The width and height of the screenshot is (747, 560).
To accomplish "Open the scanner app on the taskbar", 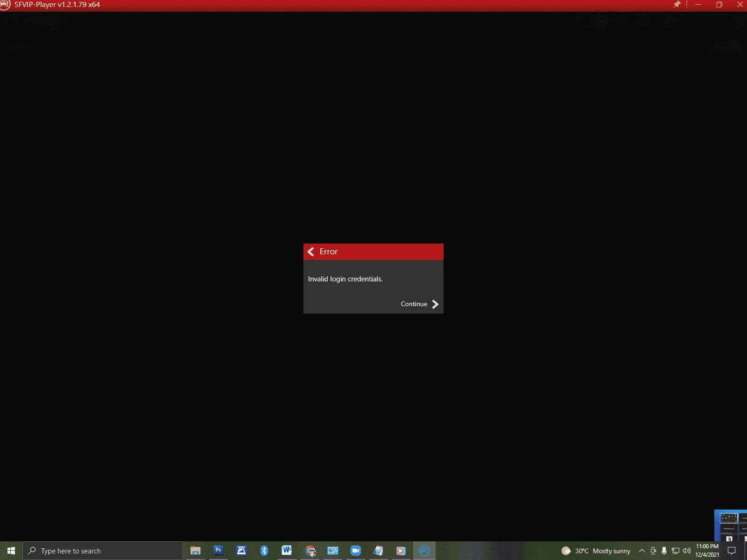I will (241, 551).
